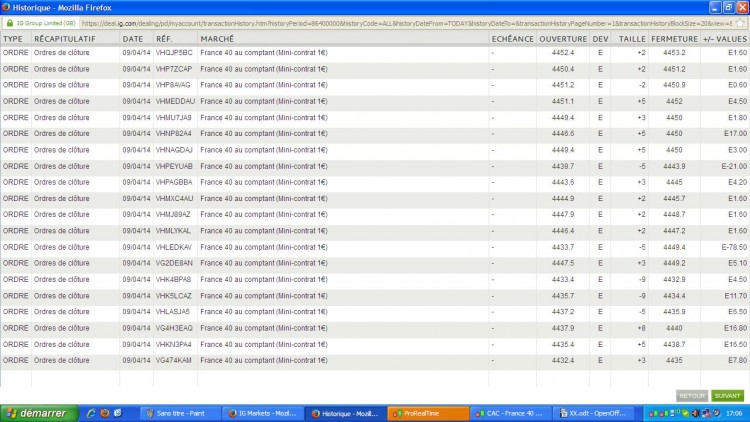
Task: Click reference VHPAGBBA
Action: point(174,182)
